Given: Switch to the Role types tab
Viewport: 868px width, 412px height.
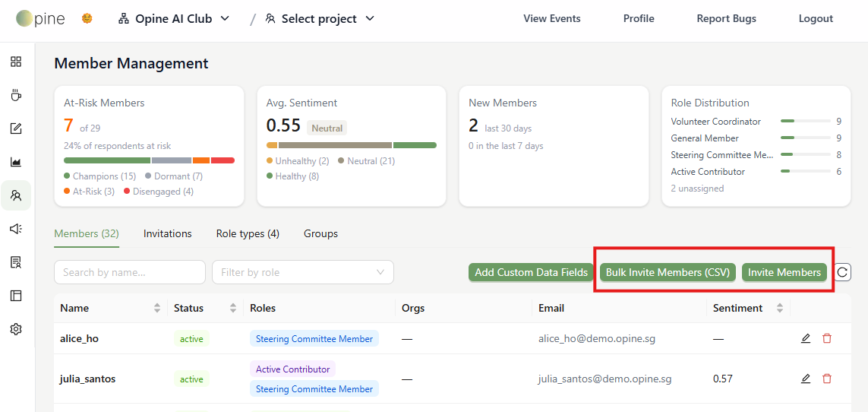Looking at the screenshot, I should 248,233.
